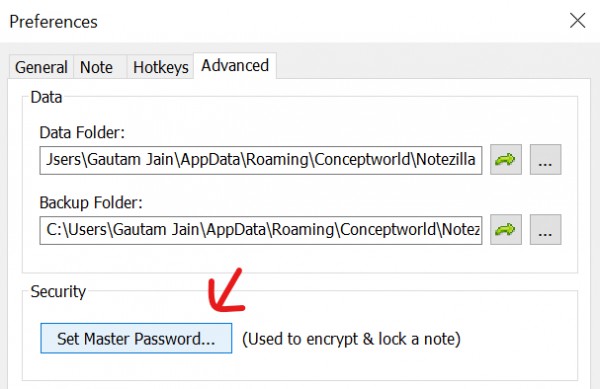Switch to the General tab

[41, 67]
